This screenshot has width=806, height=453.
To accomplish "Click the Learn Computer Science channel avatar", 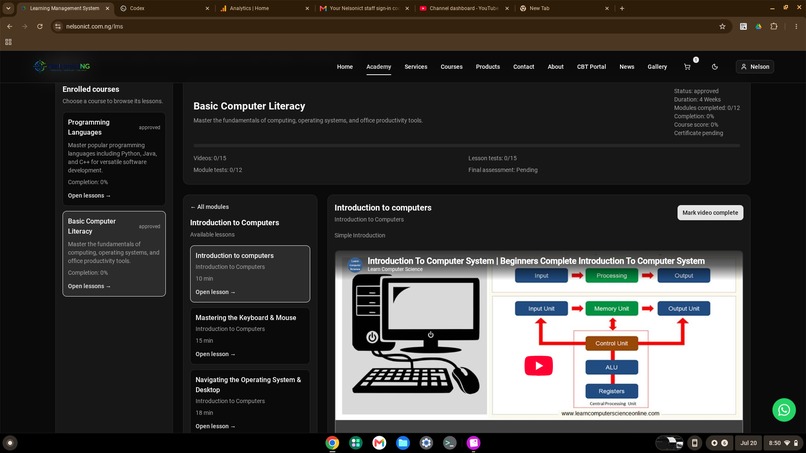I will (x=355, y=264).
